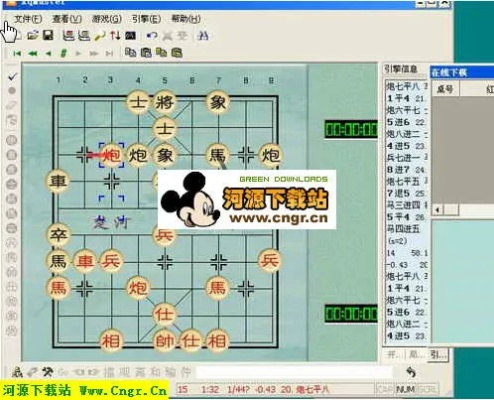494x400 pixels.
Task: Select black 象 on the top rank
Action: (217, 102)
